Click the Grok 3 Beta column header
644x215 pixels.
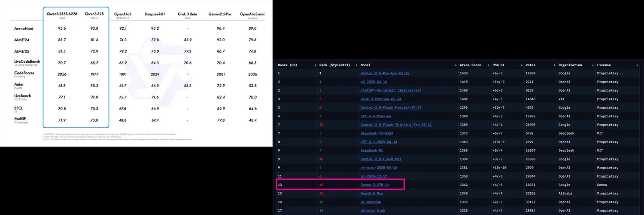coord(187,14)
